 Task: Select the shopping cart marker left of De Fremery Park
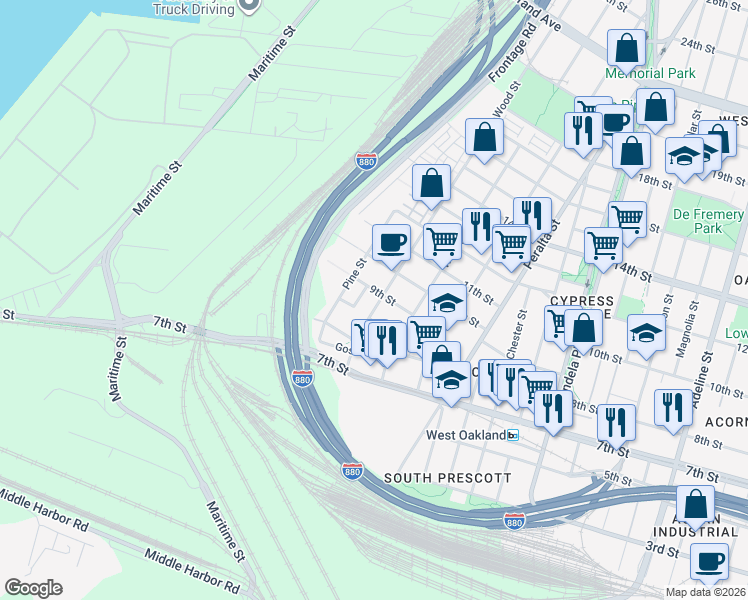627,221
